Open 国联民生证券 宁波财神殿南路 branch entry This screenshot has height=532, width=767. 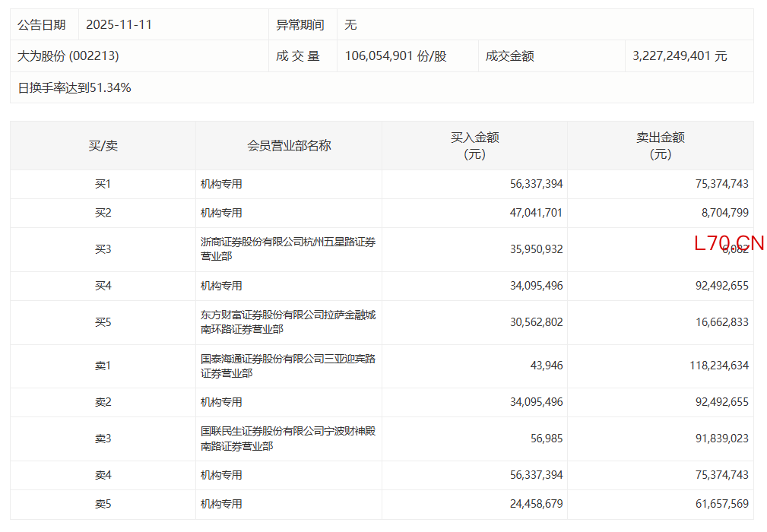[x=287, y=439]
